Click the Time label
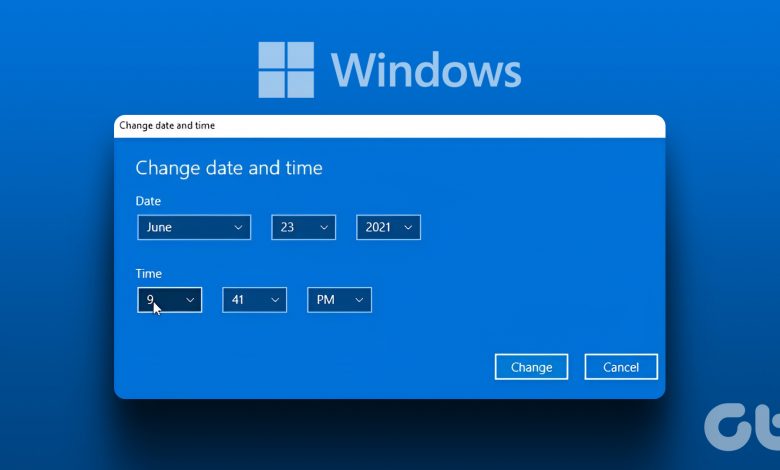780x470 pixels. (x=149, y=274)
